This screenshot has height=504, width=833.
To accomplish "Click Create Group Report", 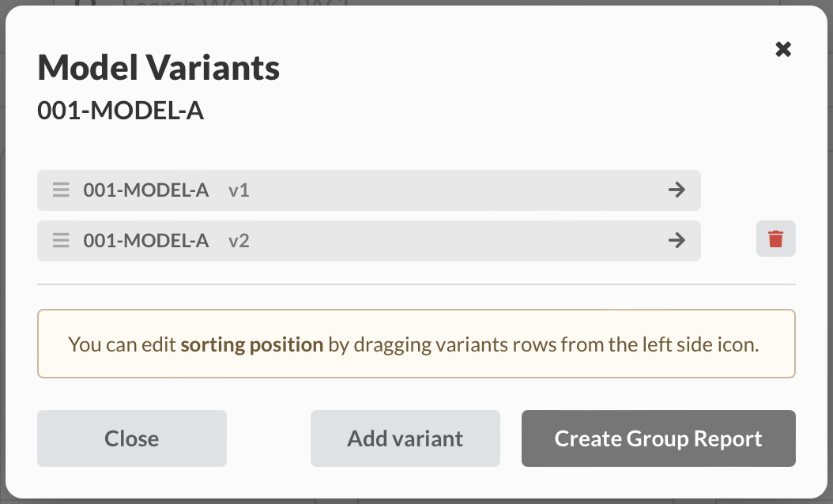I will pyautogui.click(x=658, y=438).
